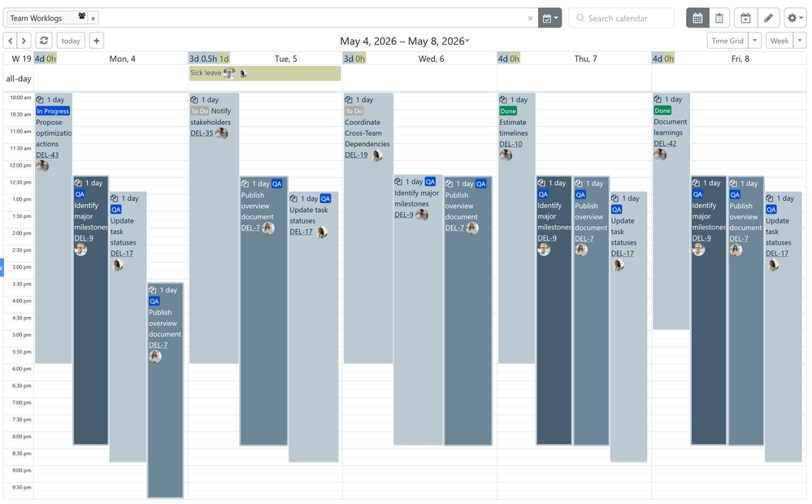Click the W 19 week number label
812x504 pixels.
click(21, 59)
